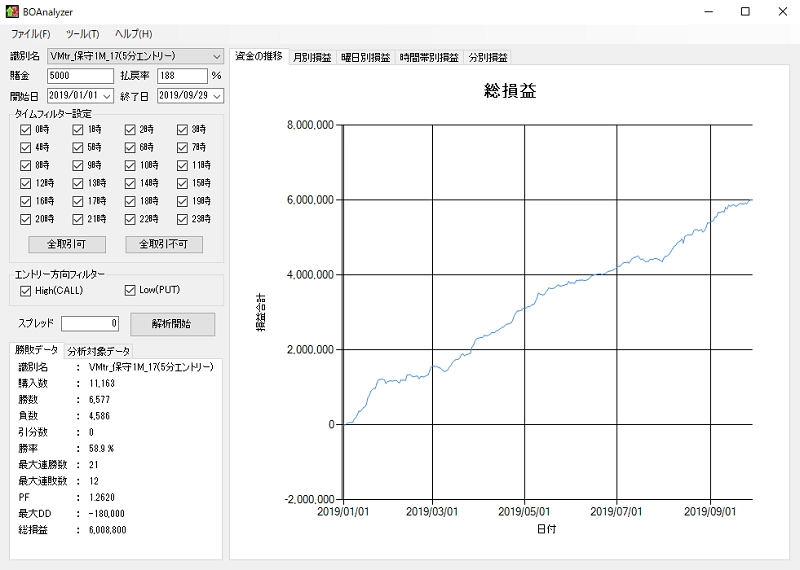Select the 総損益 value 6,008,800
This screenshot has height=570, width=800.
tap(107, 530)
